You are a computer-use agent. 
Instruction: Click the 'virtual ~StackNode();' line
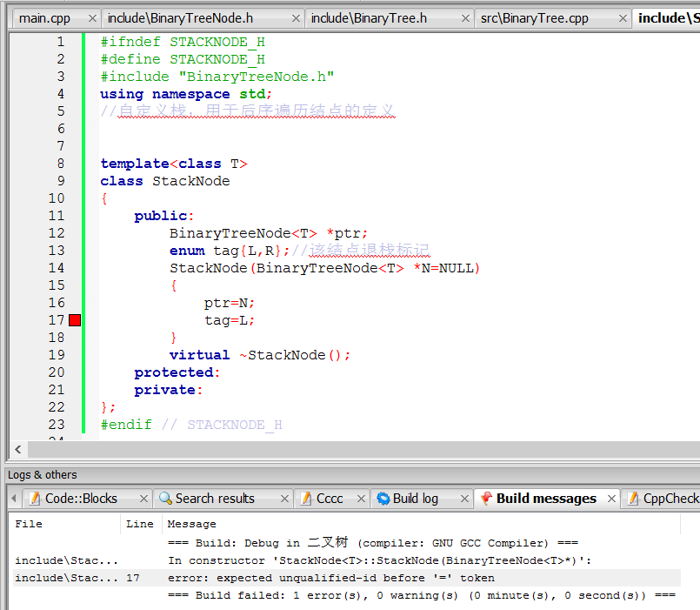pos(260,355)
